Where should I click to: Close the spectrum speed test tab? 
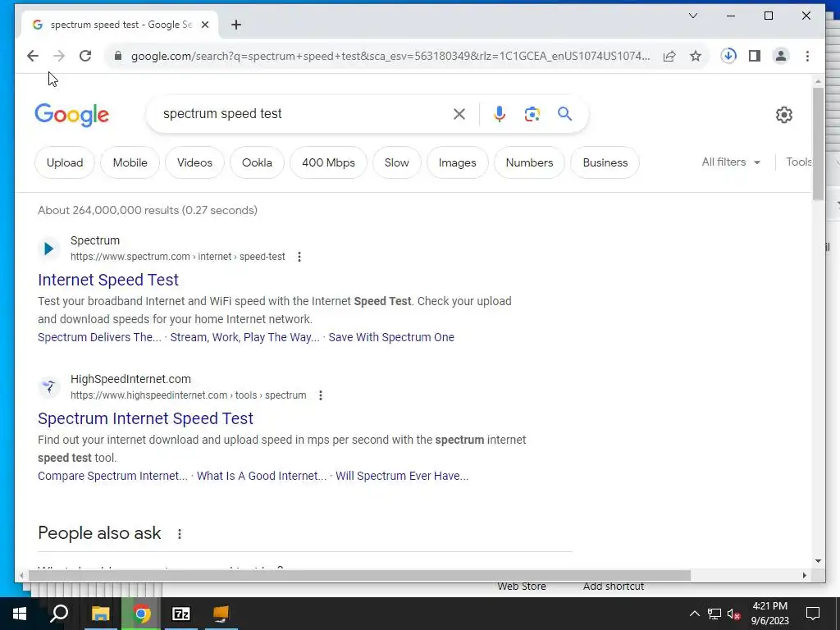[x=204, y=25]
